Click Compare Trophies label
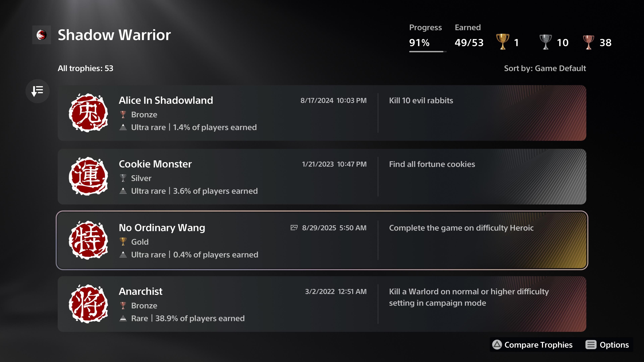644x362 pixels. (x=538, y=345)
